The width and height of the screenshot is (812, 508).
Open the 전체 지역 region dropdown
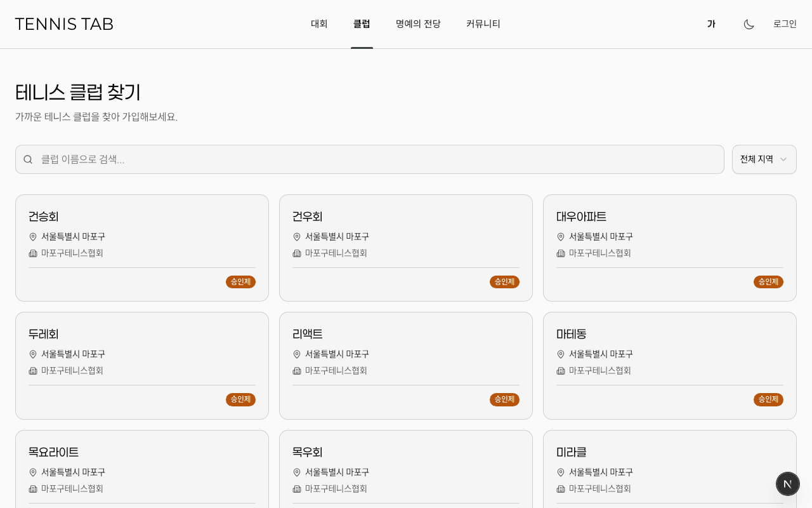(x=764, y=159)
